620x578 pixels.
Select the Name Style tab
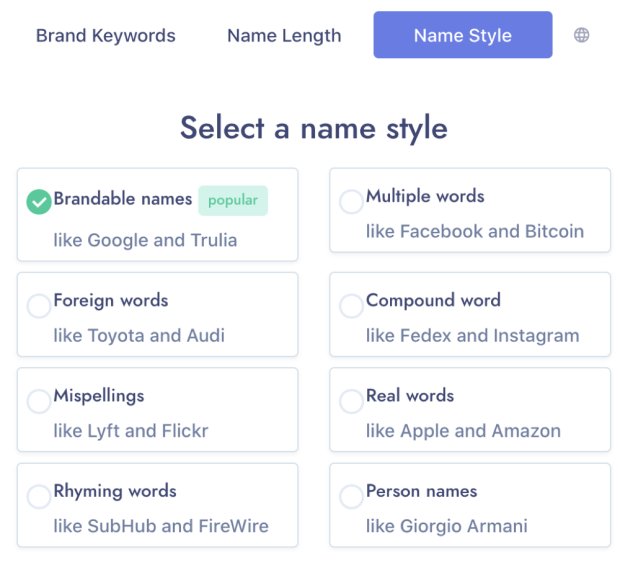coord(462,35)
